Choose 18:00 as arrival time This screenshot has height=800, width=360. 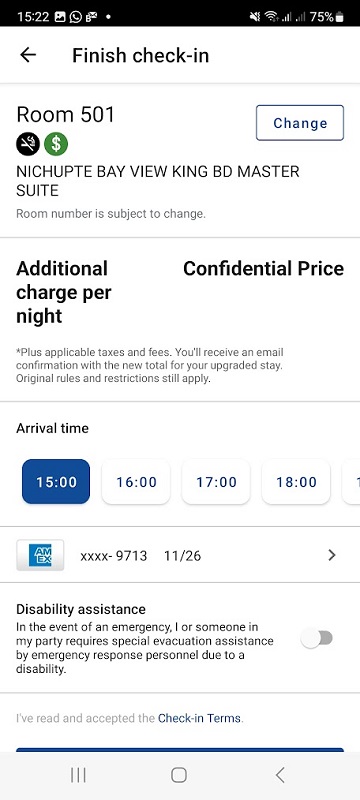pyautogui.click(x=296, y=482)
